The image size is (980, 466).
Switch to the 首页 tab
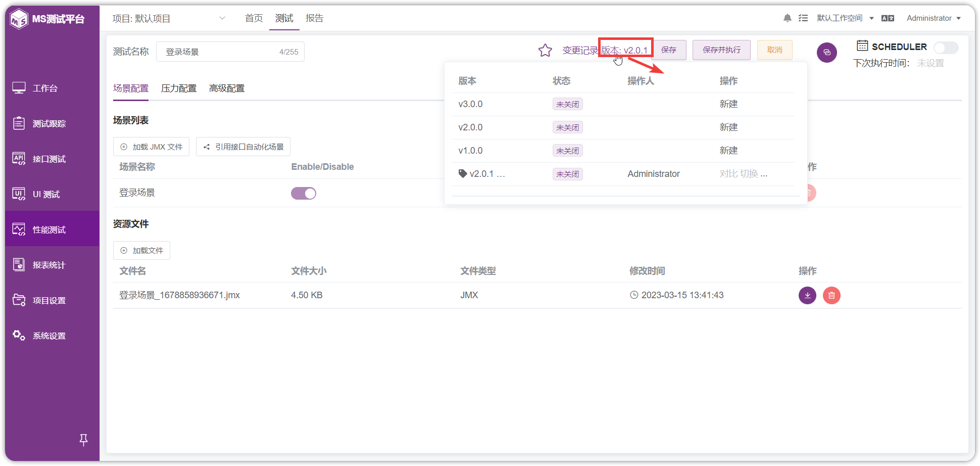254,18
